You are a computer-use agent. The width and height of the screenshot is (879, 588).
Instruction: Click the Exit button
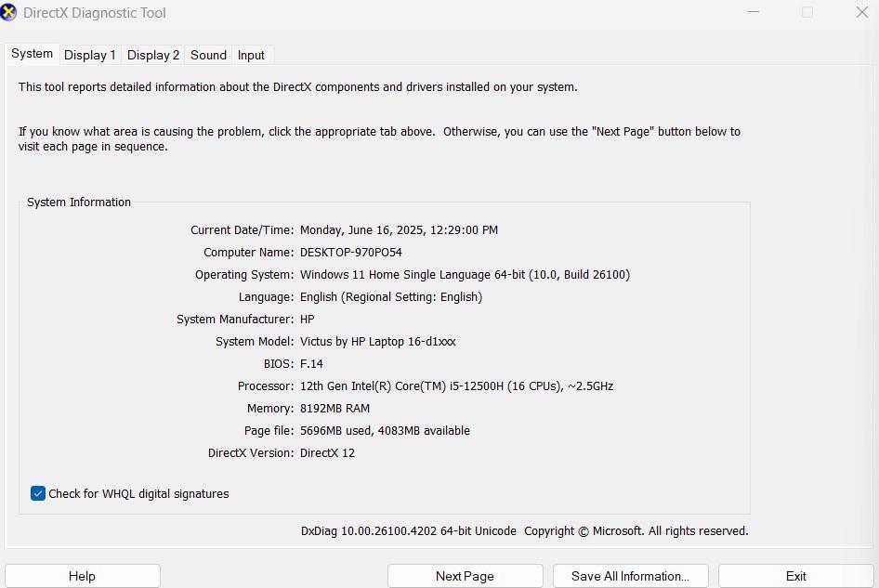(795, 575)
